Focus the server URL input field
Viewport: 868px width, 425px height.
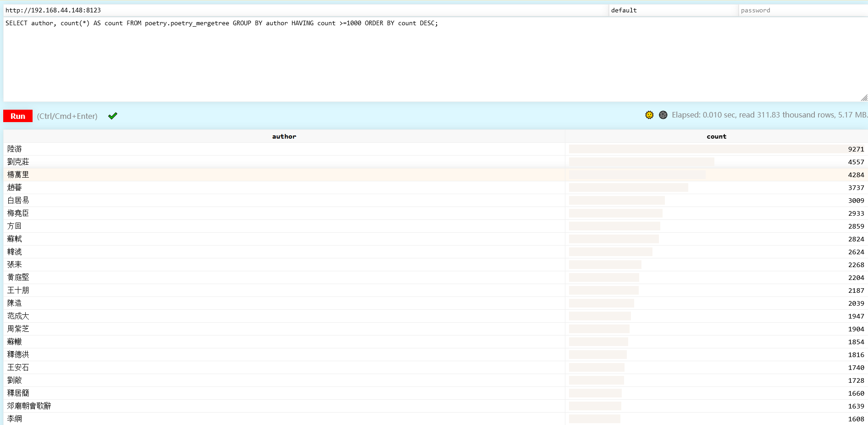coord(306,10)
